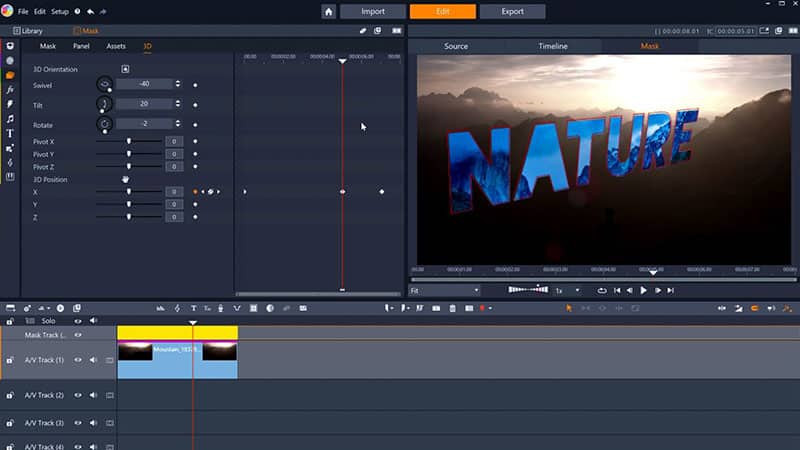Toggle visibility of the Mask Track
800x450 pixels.
pos(78,334)
